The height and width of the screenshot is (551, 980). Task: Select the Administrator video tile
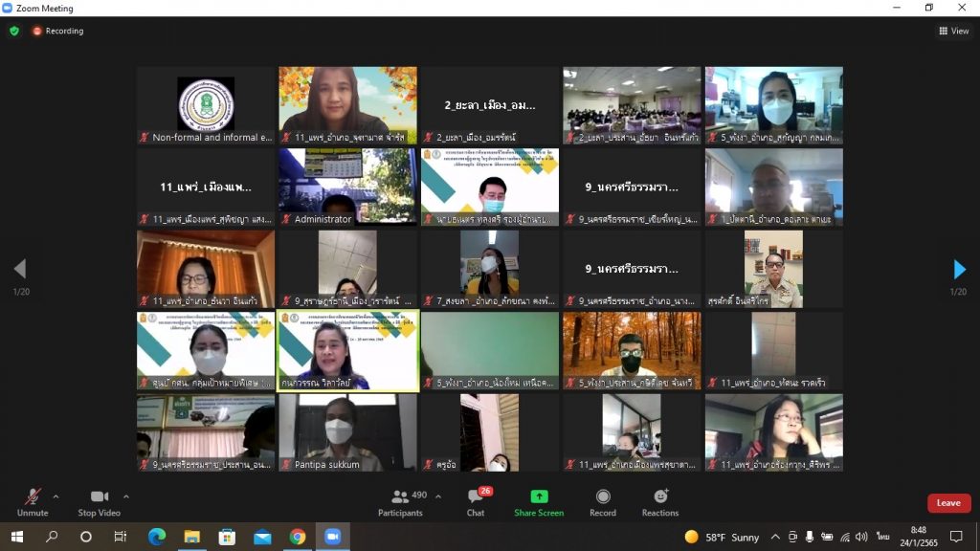pos(348,187)
